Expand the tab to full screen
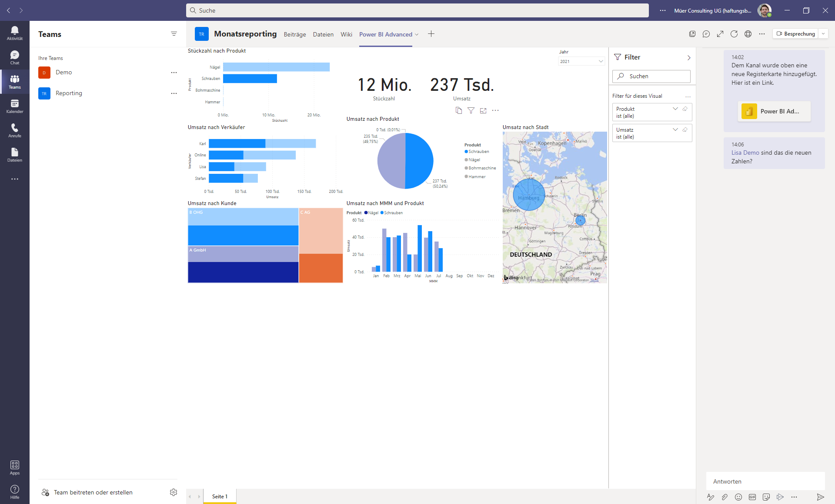The image size is (835, 504). (720, 34)
